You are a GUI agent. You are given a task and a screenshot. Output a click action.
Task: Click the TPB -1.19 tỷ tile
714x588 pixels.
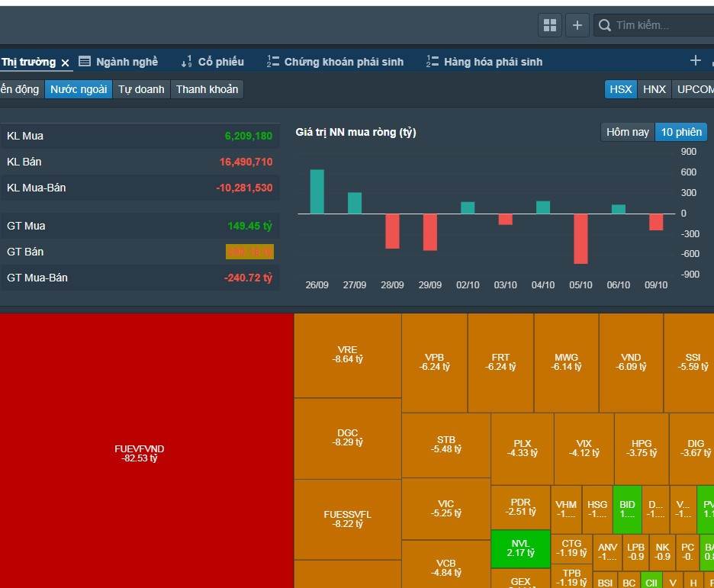click(571, 577)
